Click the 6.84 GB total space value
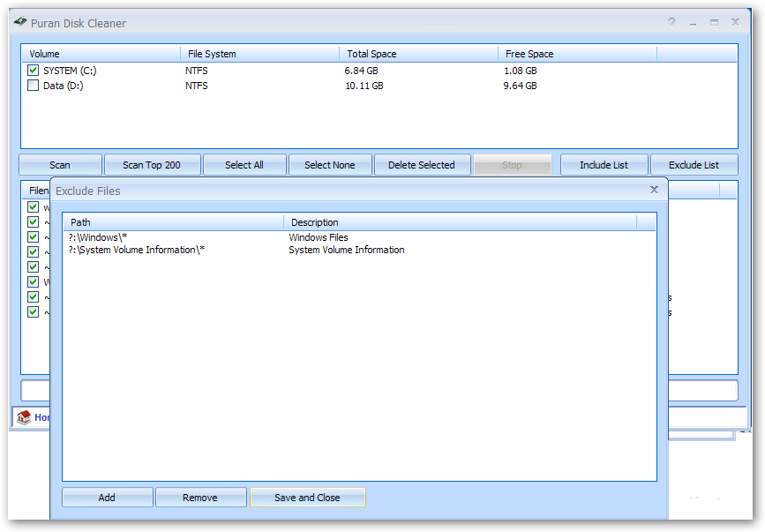The height and width of the screenshot is (532, 765). tap(361, 71)
